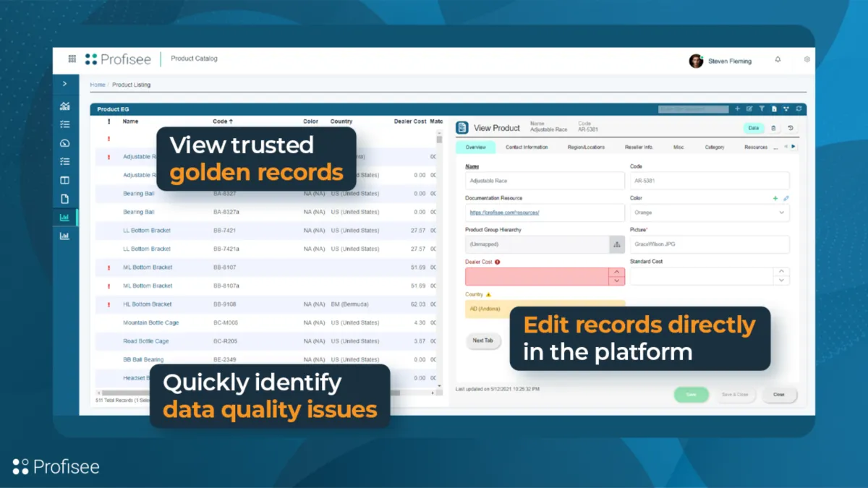Open the checklist icon just above the gauge icon
The image size is (868, 488).
[64, 124]
